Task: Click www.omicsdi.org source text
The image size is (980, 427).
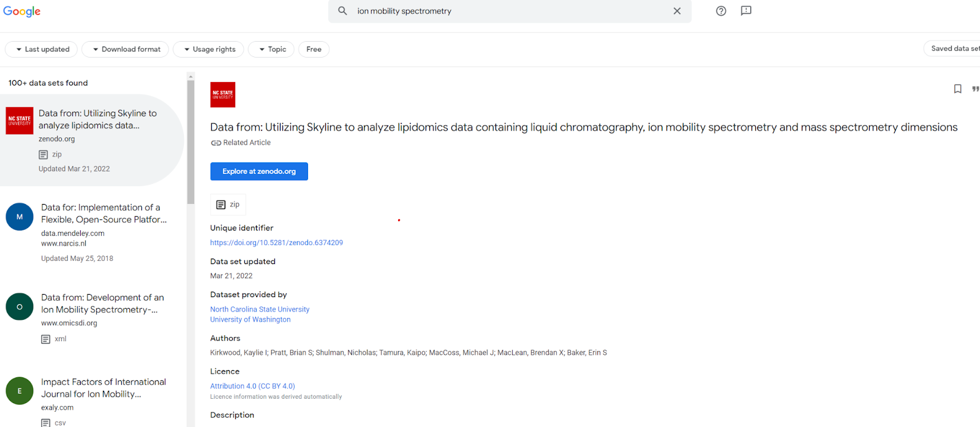Action: coord(69,323)
